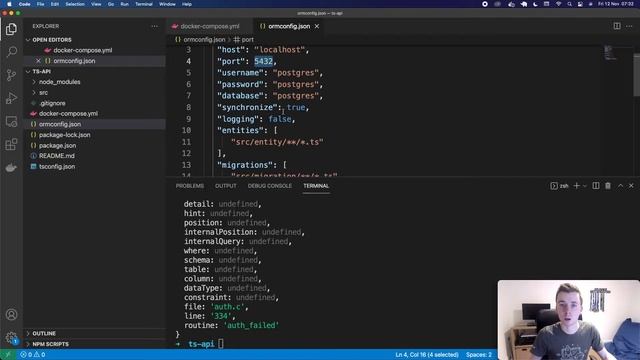Expand the src folder
Screen dimensions: 640x360
point(43,93)
